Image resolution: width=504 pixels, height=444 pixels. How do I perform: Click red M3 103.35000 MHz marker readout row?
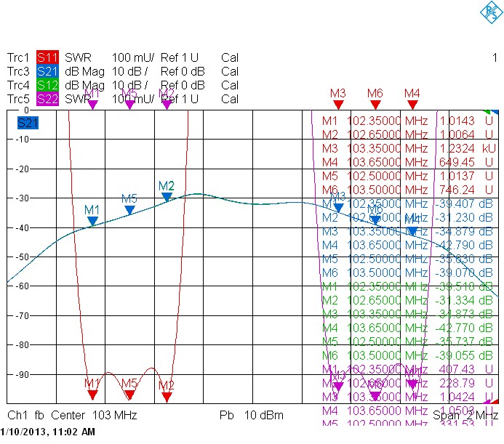409,148
